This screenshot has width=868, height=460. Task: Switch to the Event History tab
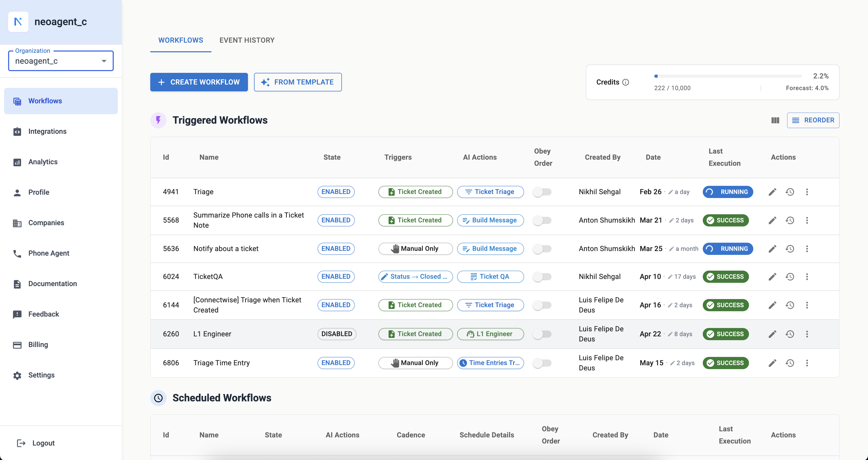pyautogui.click(x=247, y=40)
